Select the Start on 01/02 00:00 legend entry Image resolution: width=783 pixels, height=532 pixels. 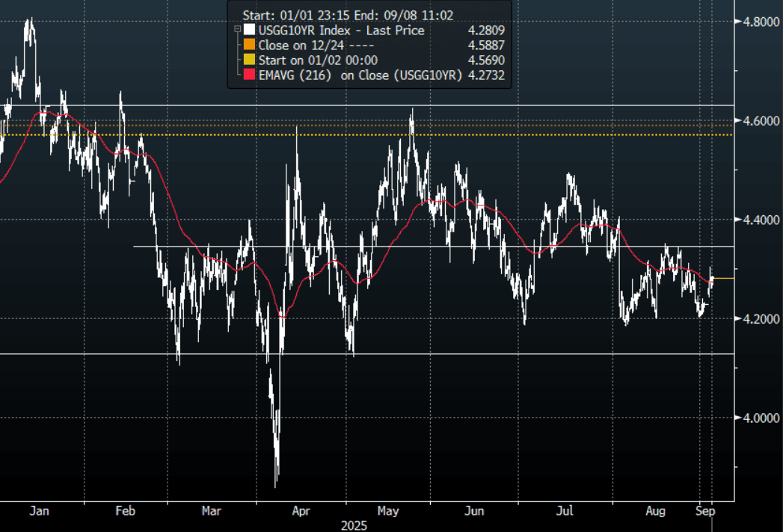click(x=318, y=60)
